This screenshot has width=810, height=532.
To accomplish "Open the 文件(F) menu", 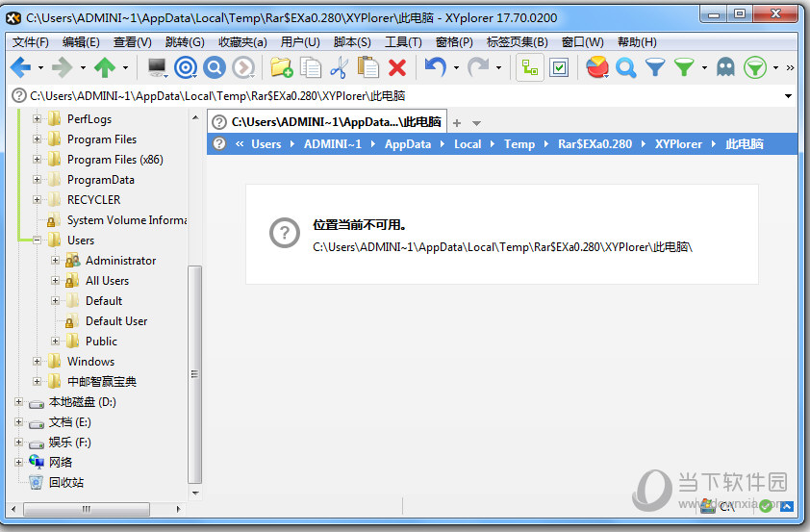I will [x=31, y=41].
